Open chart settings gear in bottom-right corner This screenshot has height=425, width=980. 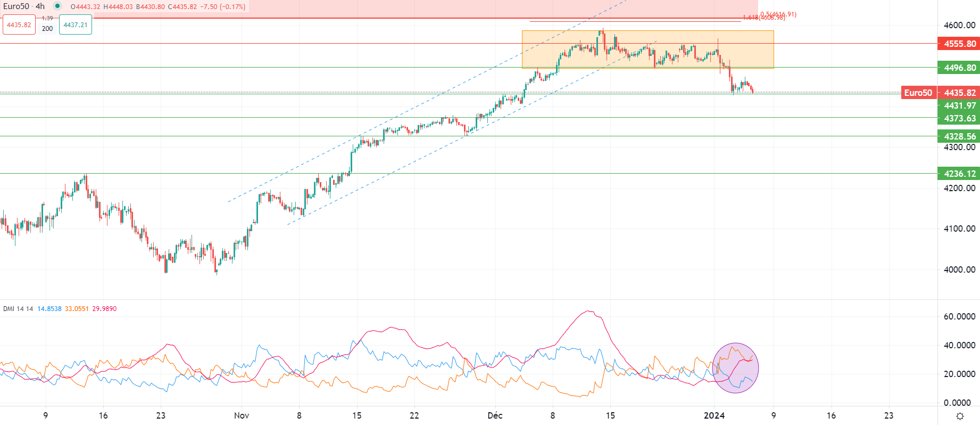click(x=960, y=416)
